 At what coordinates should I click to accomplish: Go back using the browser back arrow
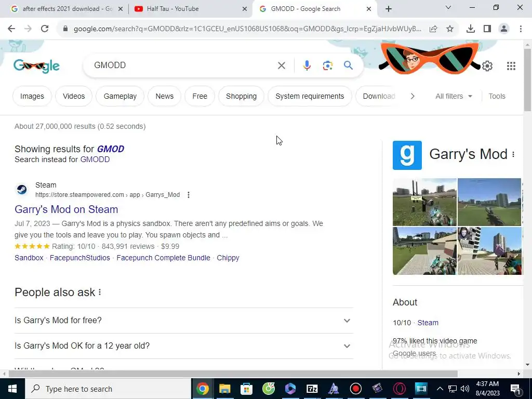(11, 29)
